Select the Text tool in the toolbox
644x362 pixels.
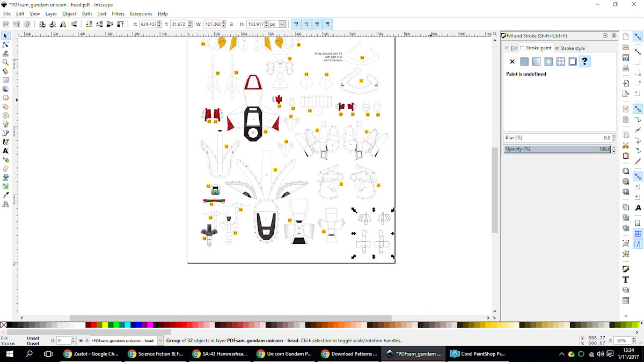tap(5, 151)
